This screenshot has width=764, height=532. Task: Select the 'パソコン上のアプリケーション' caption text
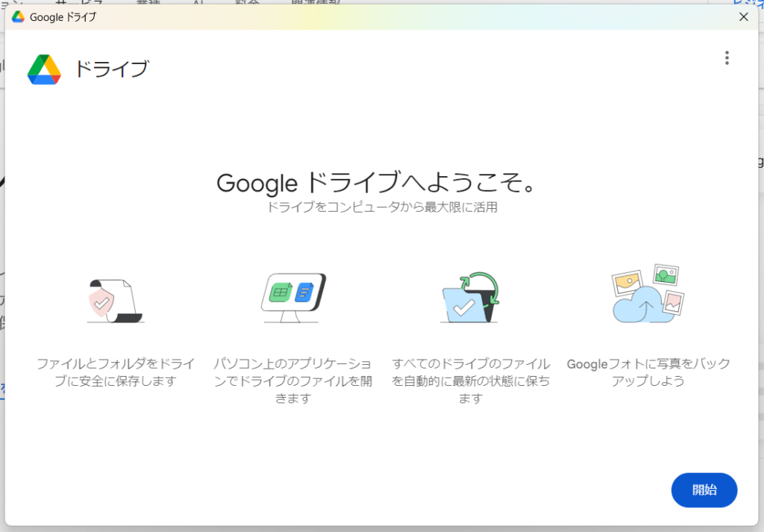click(x=292, y=364)
